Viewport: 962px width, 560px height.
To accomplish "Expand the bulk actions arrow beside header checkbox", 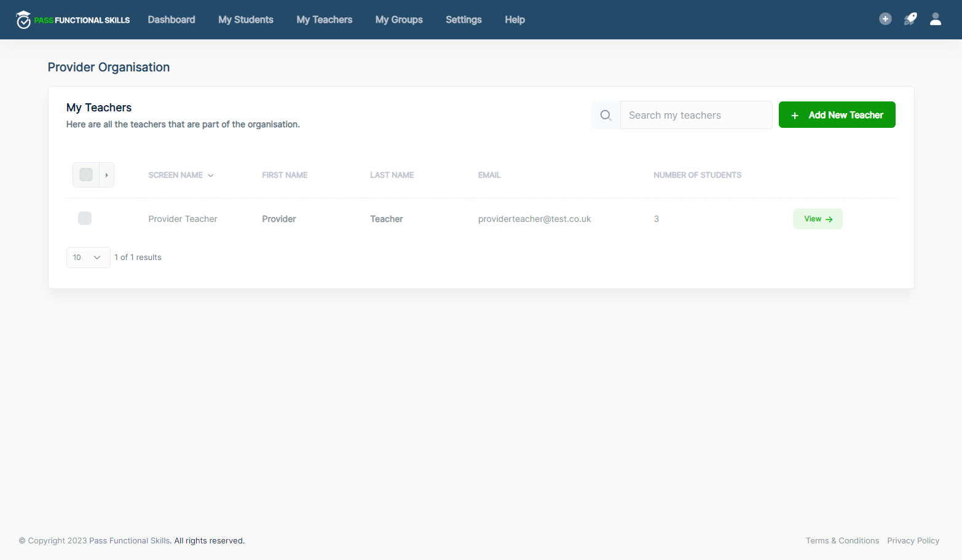I will click(x=107, y=175).
